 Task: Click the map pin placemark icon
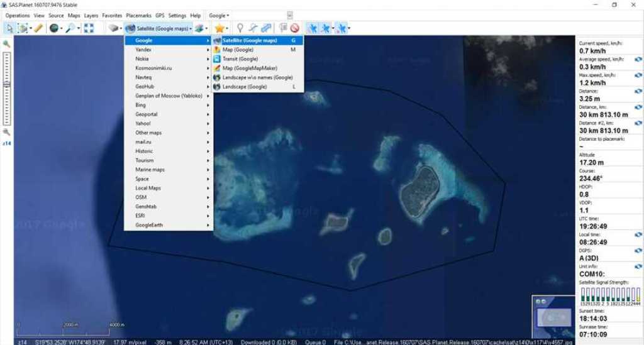[240, 28]
